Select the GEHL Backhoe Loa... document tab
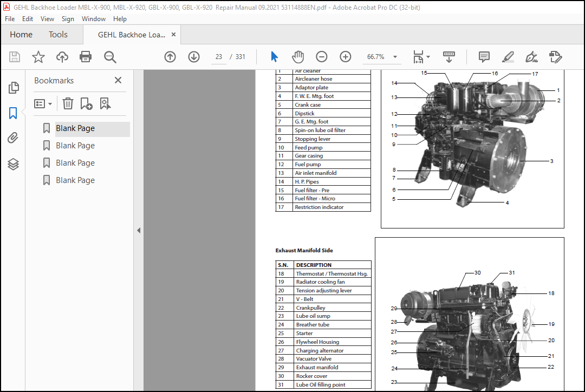 131,35
